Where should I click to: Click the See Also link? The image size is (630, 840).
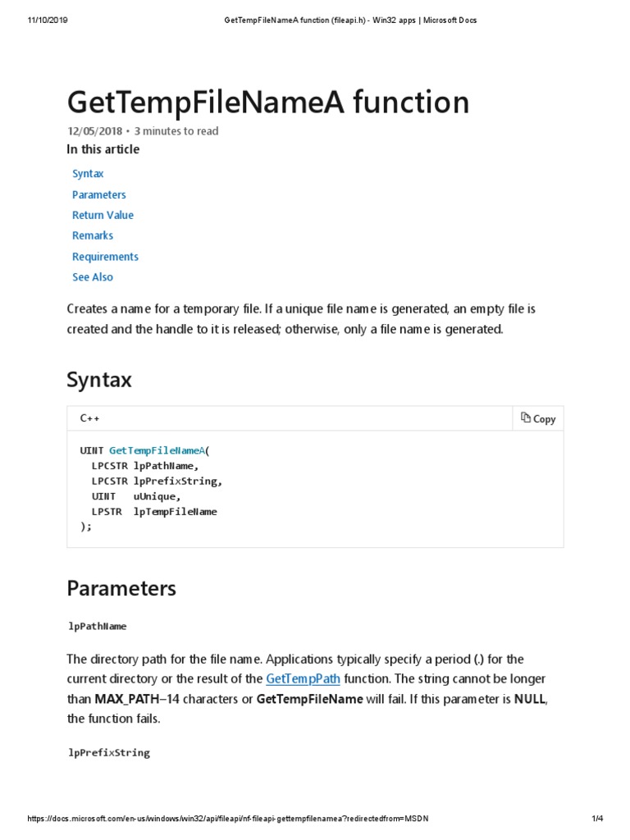[x=93, y=277]
